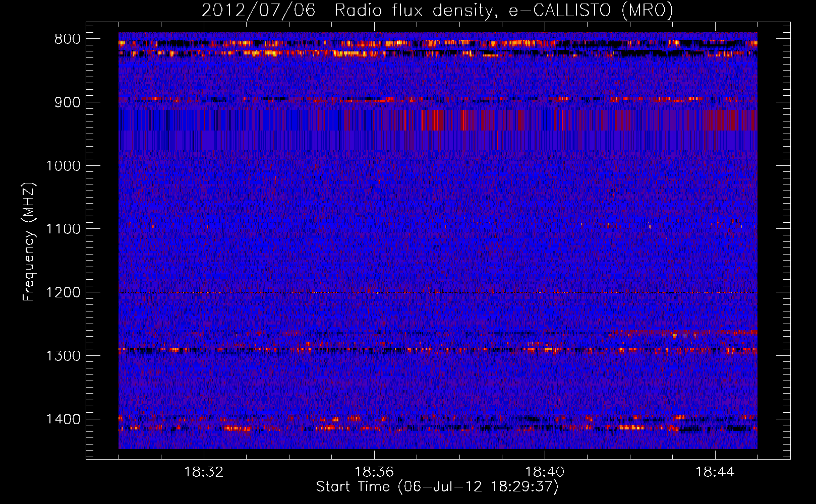Click the 'Frequency (MHZ)' axis title
The height and width of the screenshot is (504, 816).
[29, 242]
